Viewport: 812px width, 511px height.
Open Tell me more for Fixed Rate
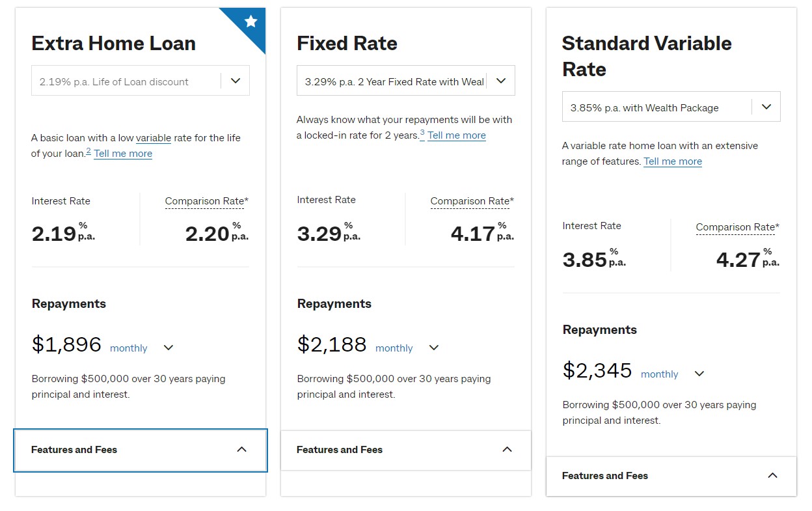click(x=457, y=135)
